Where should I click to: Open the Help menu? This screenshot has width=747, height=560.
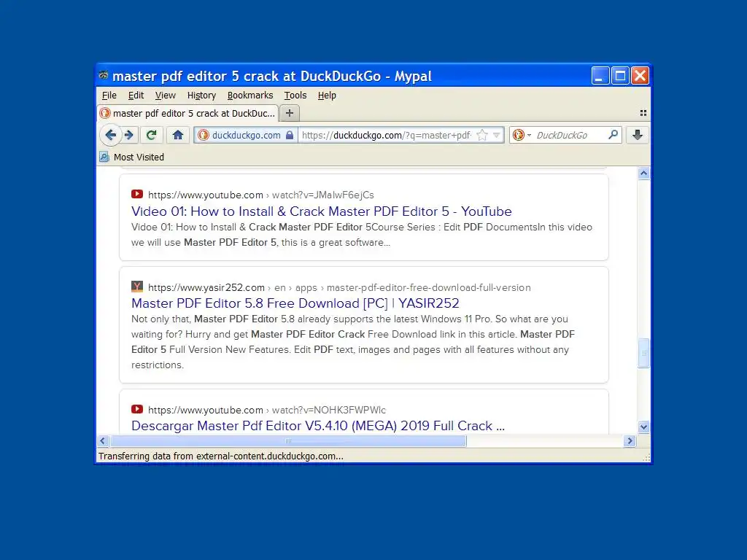click(x=327, y=96)
